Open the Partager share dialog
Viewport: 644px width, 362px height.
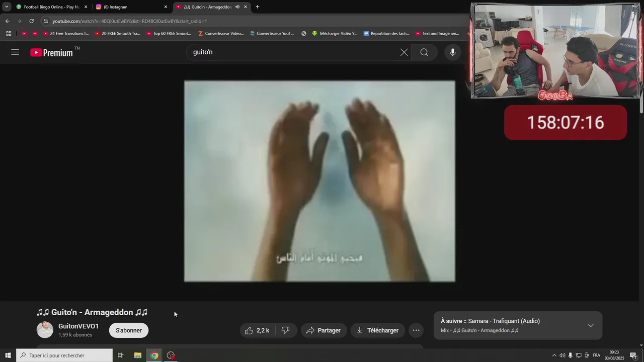tap(324, 330)
